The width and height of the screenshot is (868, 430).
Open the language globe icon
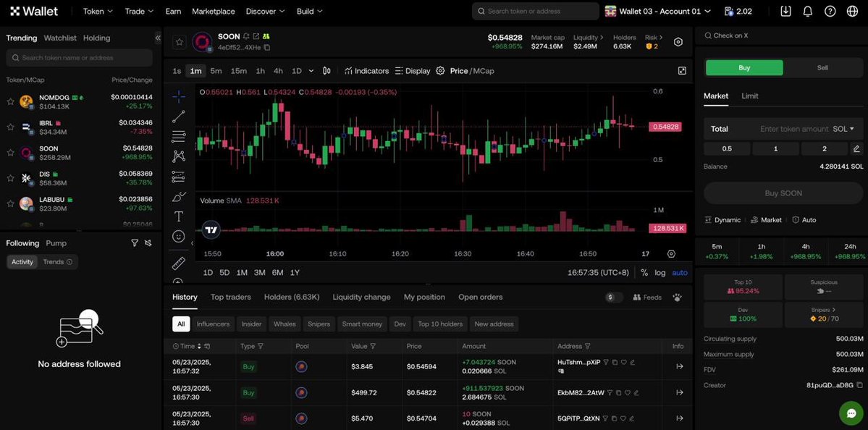click(x=853, y=11)
